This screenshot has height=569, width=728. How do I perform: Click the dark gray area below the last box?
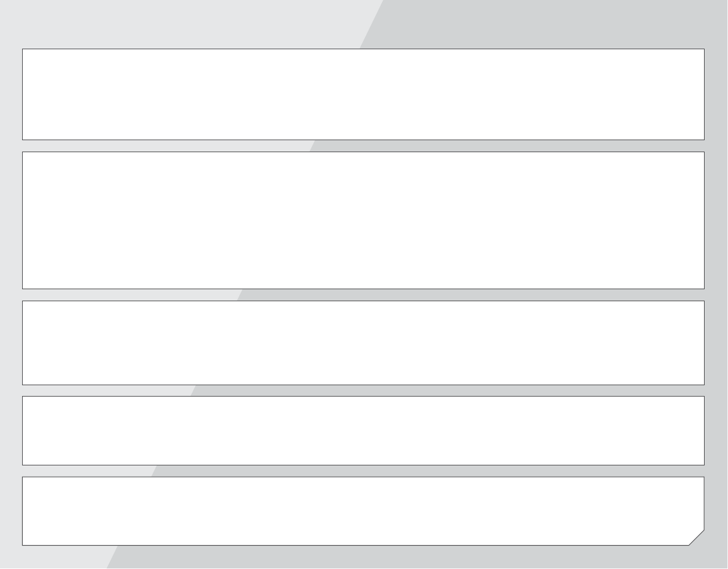tap(418, 557)
